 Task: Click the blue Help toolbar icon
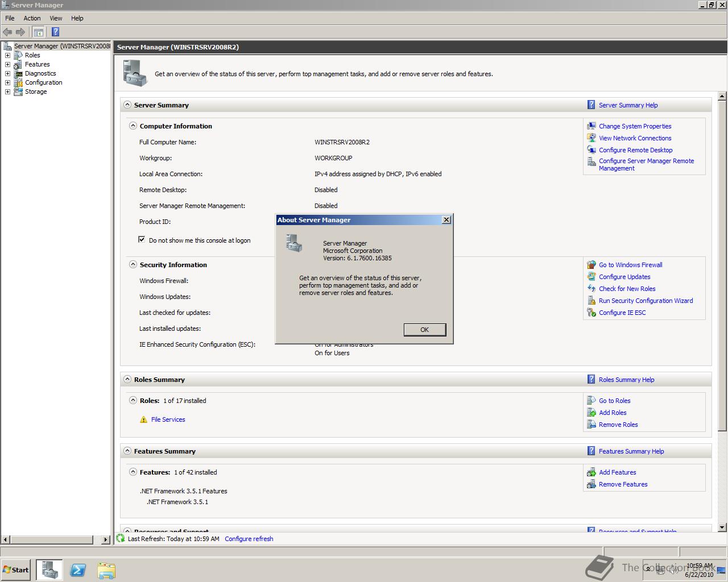(55, 32)
